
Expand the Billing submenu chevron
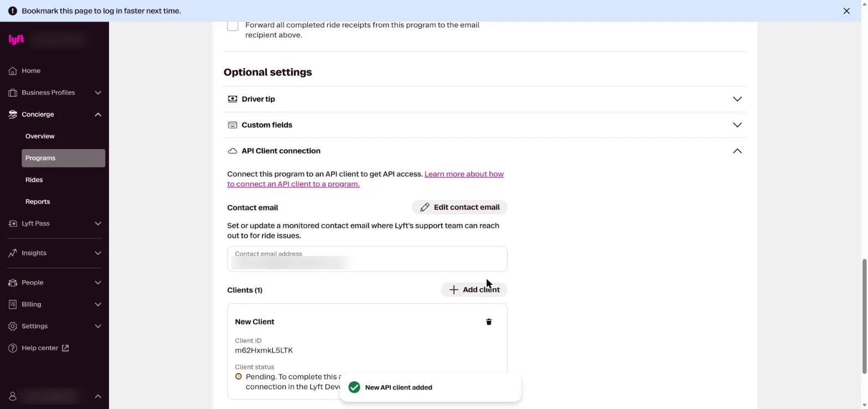(98, 305)
